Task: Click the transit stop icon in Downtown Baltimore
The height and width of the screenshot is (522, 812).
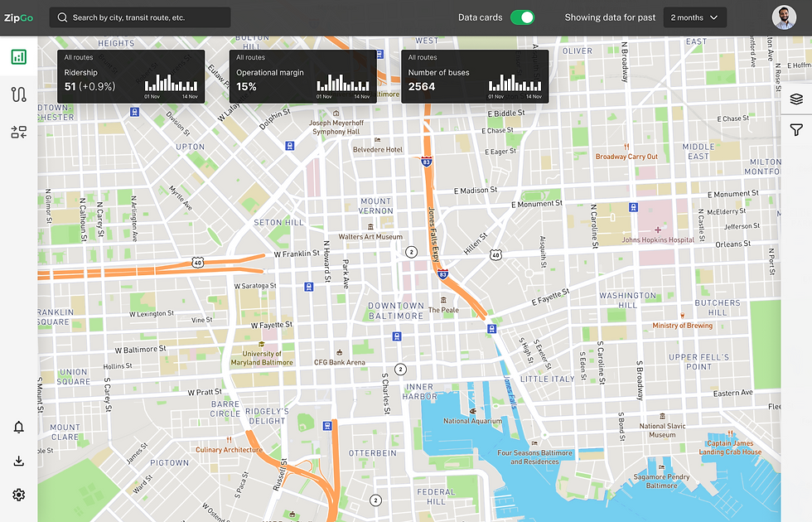Action: [x=397, y=336]
